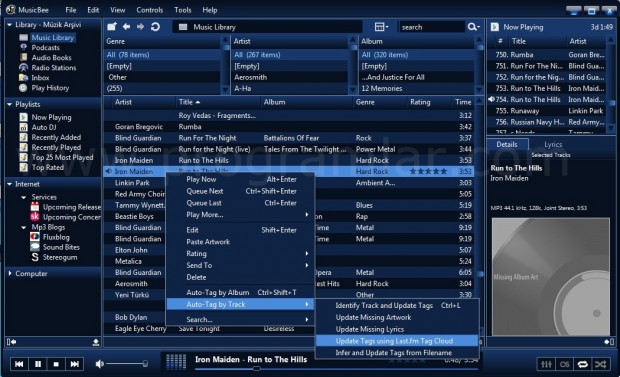Image resolution: width=620 pixels, height=377 pixels.
Task: Open Radio Stations in the sidebar
Action: (54, 68)
